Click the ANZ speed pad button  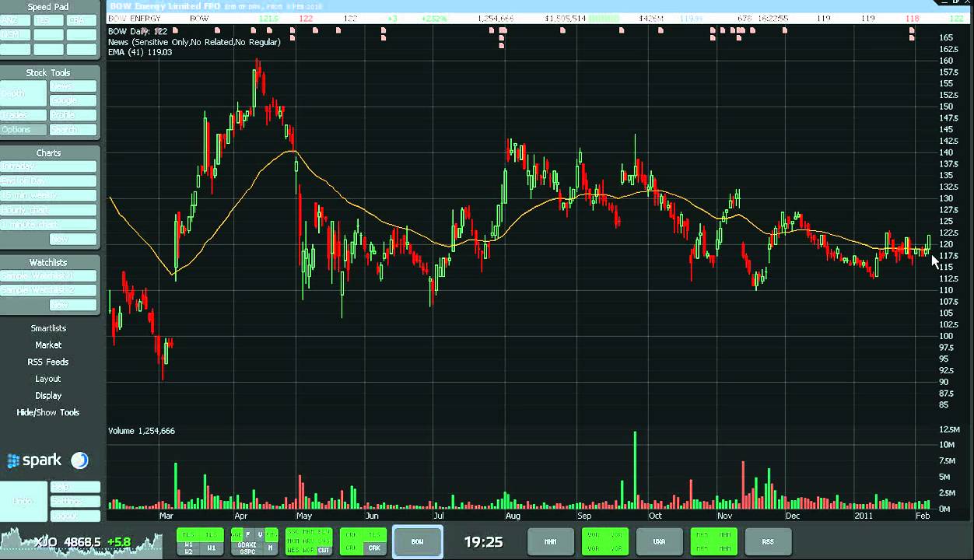(x=16, y=20)
